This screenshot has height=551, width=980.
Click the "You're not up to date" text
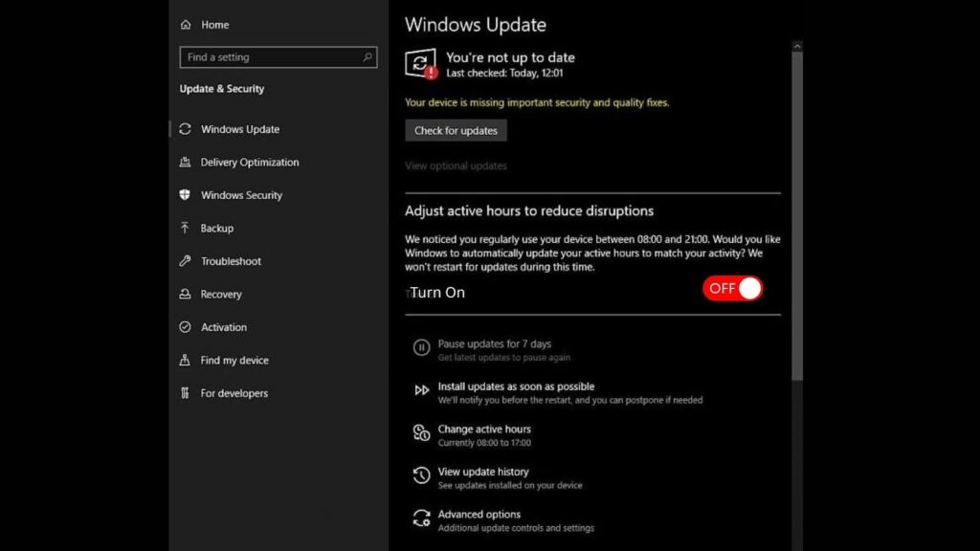[x=510, y=57]
